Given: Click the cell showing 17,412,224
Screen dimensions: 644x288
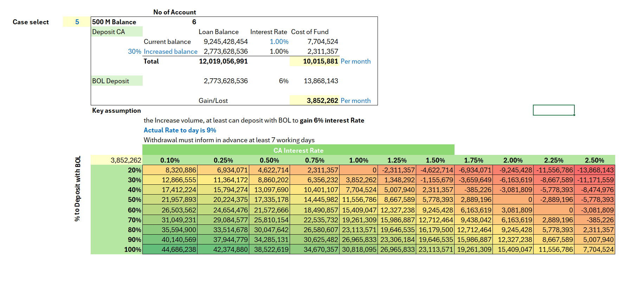Looking at the screenshot, I should (x=170, y=190).
